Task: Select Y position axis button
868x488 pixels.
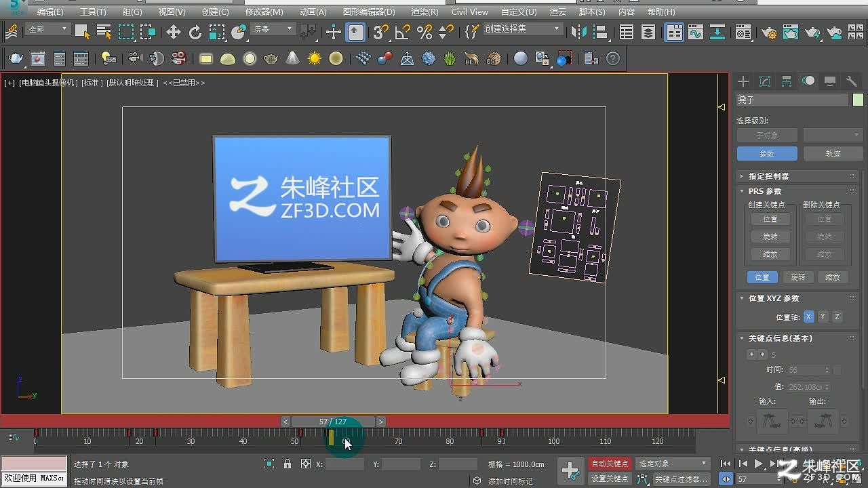Action: [823, 317]
